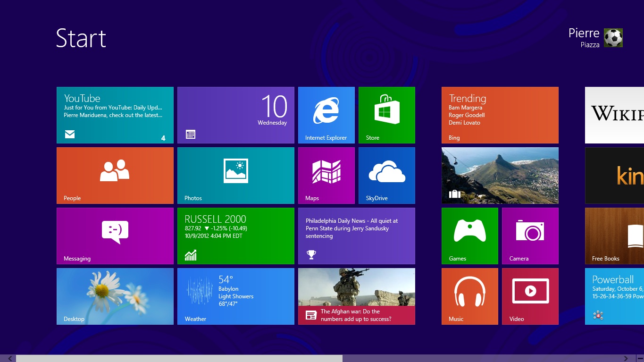Screen dimensions: 644x362
Task: Open the News tile about the Afghan war
Action: coord(357,296)
